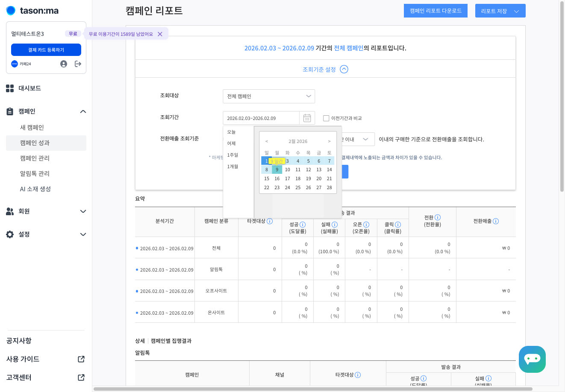This screenshot has height=392, width=565.
Task: Select AI 소재 생성 menu item
Action: pyautogui.click(x=35, y=189)
